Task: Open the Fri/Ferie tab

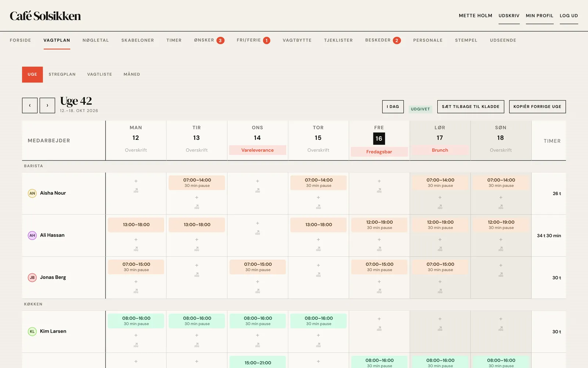Action: (253, 40)
